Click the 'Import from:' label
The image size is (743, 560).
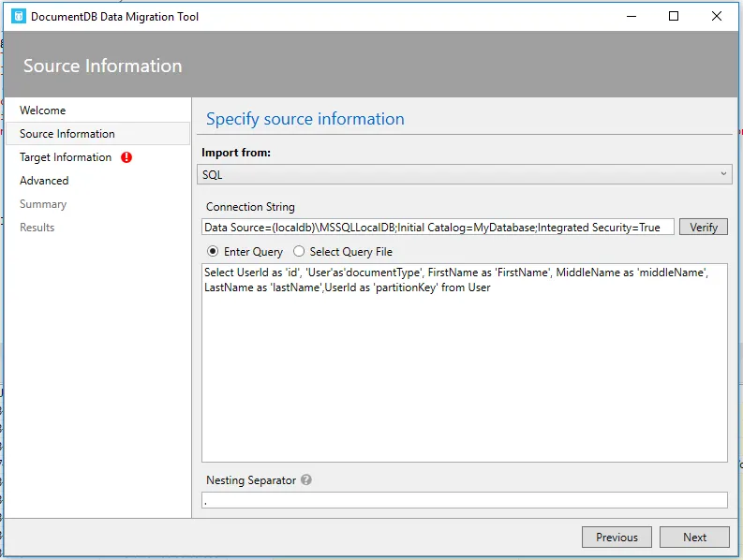pyautogui.click(x=236, y=153)
